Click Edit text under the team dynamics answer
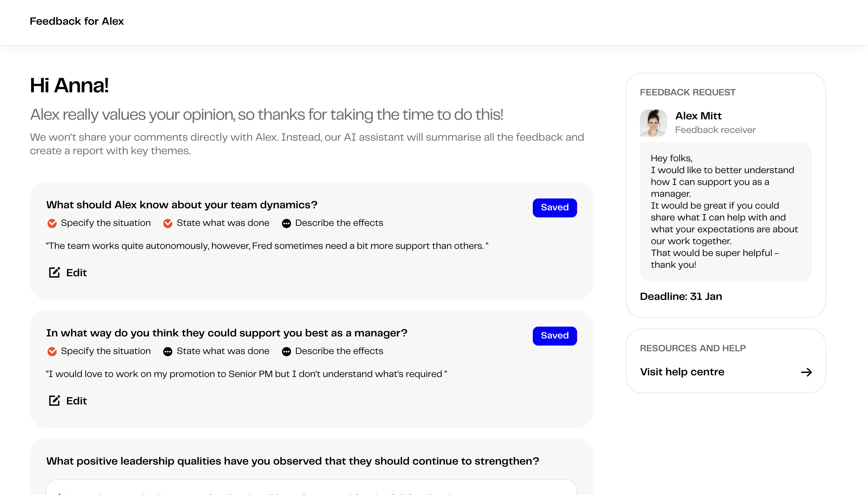The width and height of the screenshot is (868, 495). point(76,273)
